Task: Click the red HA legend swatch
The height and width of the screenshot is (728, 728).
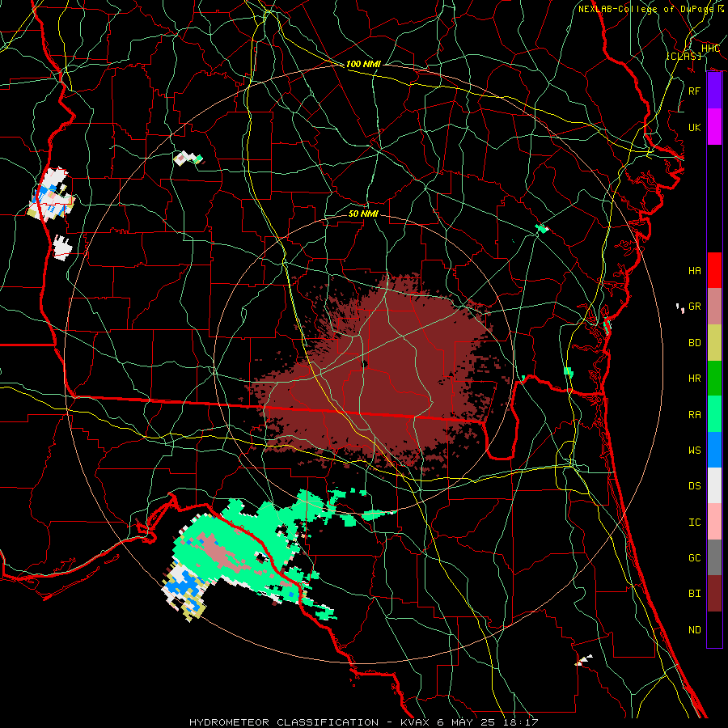Action: 714,270
